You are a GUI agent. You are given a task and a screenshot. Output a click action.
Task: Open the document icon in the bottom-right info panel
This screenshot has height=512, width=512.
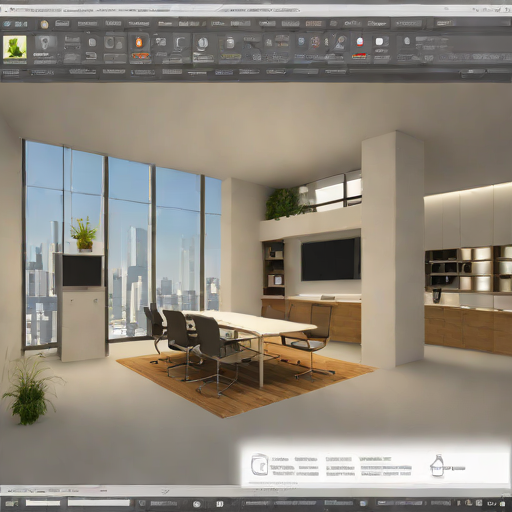[x=259, y=464]
